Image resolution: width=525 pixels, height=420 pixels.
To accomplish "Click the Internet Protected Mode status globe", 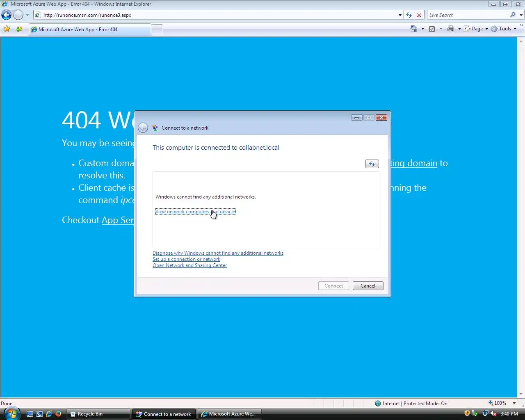I will (x=378, y=404).
